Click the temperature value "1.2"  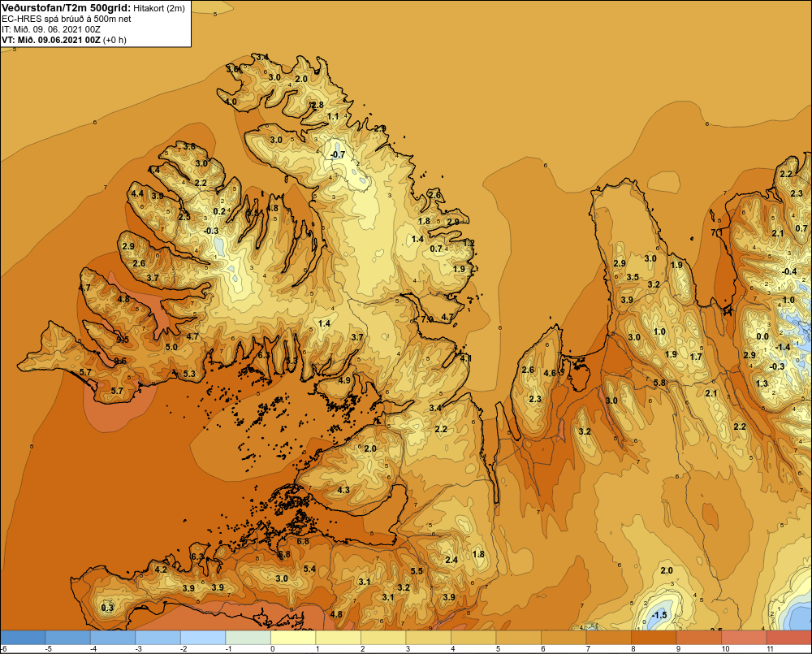point(469,243)
